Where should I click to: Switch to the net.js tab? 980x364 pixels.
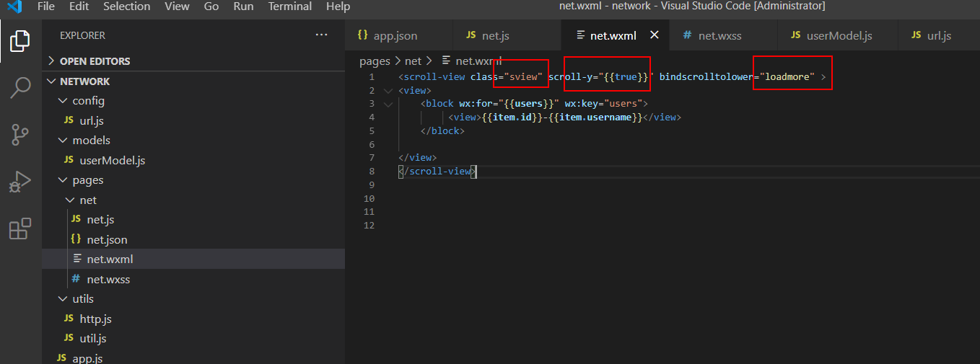(x=507, y=35)
